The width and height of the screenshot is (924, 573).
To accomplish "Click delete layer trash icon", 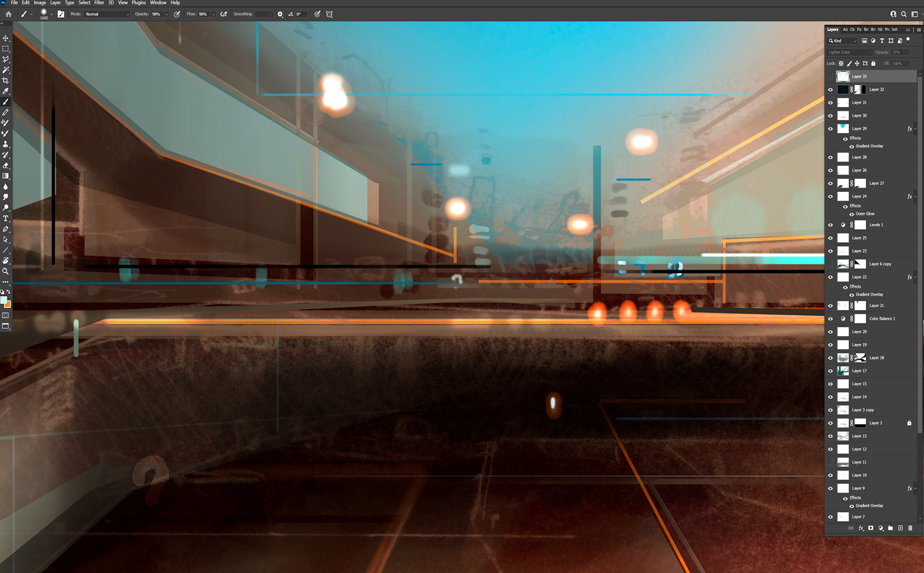I will 910,528.
